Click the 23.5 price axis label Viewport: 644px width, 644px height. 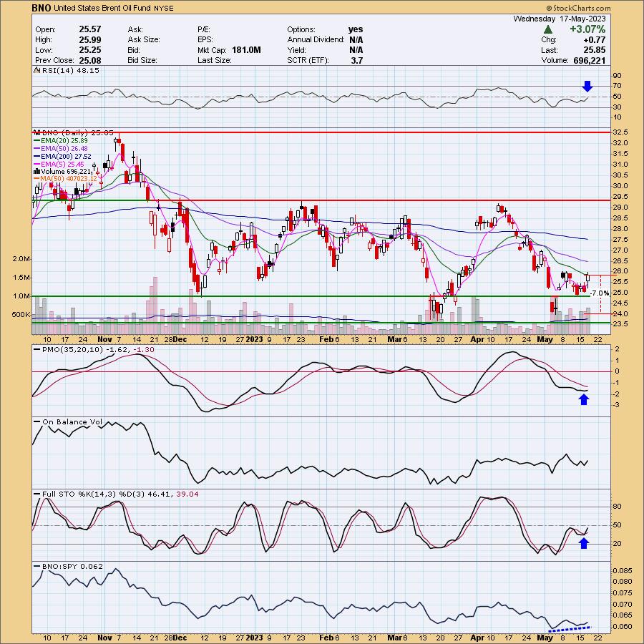coord(620,324)
